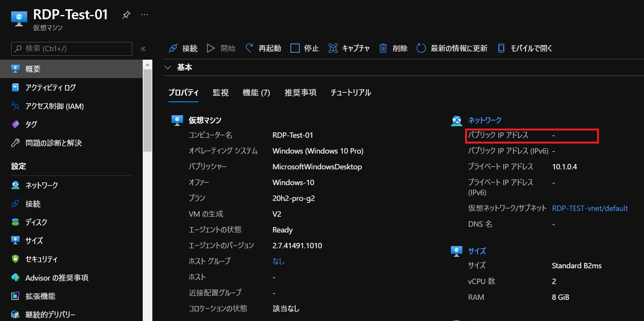644x321 pixels.
Task: Click the タグ tag icon
Action: 15,124
